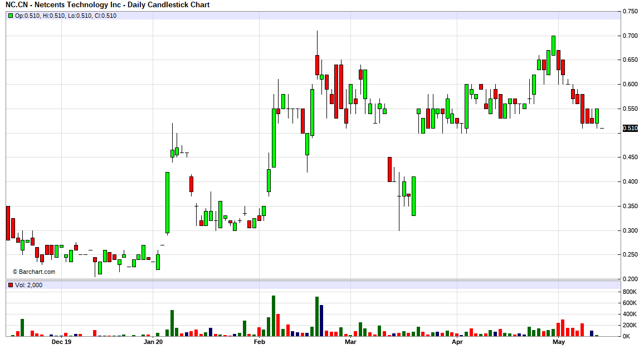Click the 0.600 price axis label

pos(631,85)
